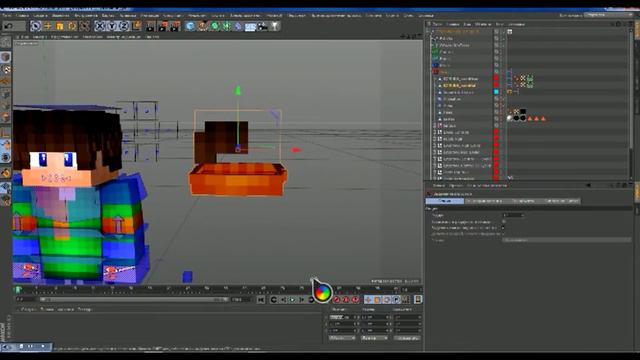Image resolution: width=640 pixels, height=360 pixels.
Task: Open the layout dropdown at top right
Action: coord(609,15)
